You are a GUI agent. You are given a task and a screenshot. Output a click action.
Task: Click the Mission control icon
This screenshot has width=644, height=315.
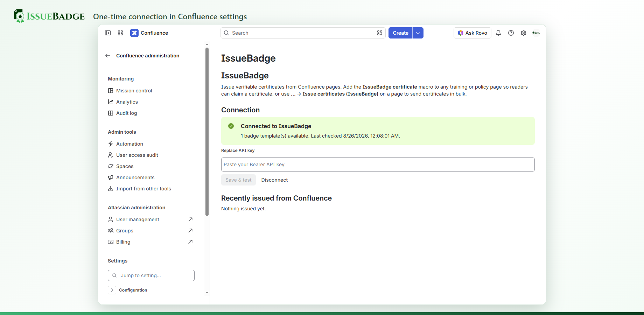tap(111, 91)
